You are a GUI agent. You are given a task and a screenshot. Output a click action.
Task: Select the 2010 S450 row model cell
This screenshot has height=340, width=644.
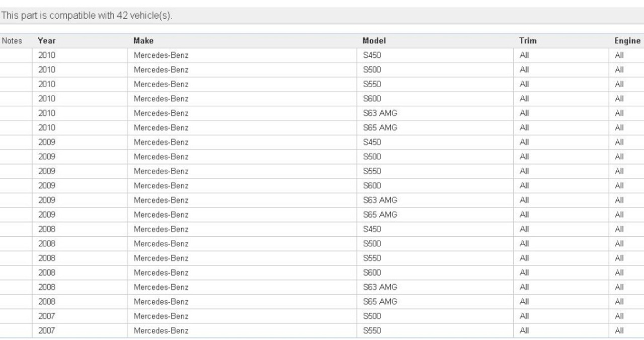pyautogui.click(x=435, y=55)
